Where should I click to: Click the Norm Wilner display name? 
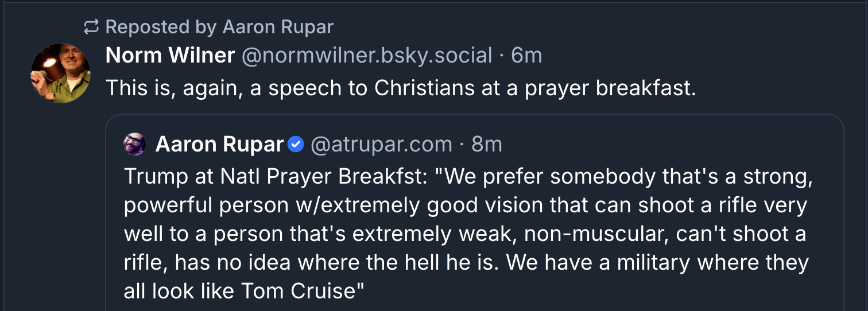pyautogui.click(x=170, y=56)
